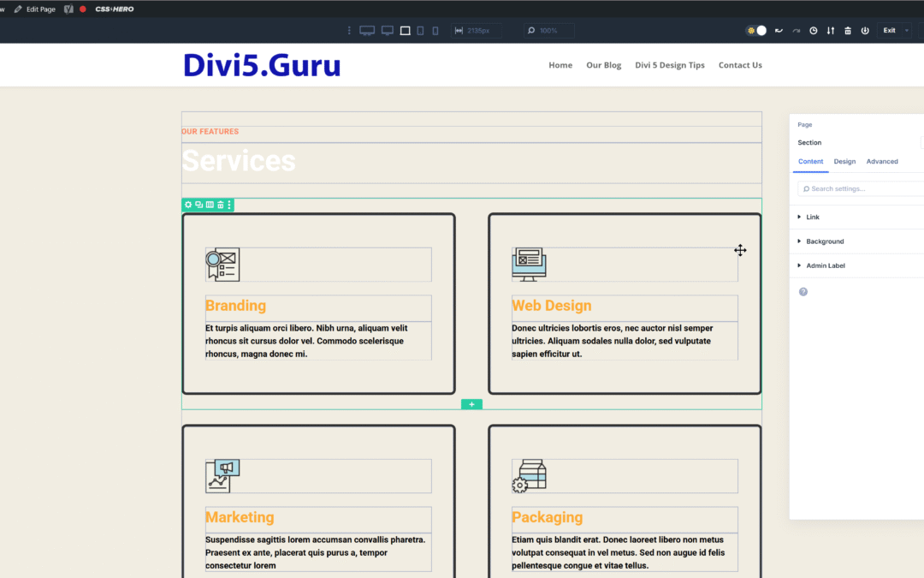Duplicate the row using the copy icon
Image resolution: width=924 pixels, height=578 pixels.
tap(198, 205)
